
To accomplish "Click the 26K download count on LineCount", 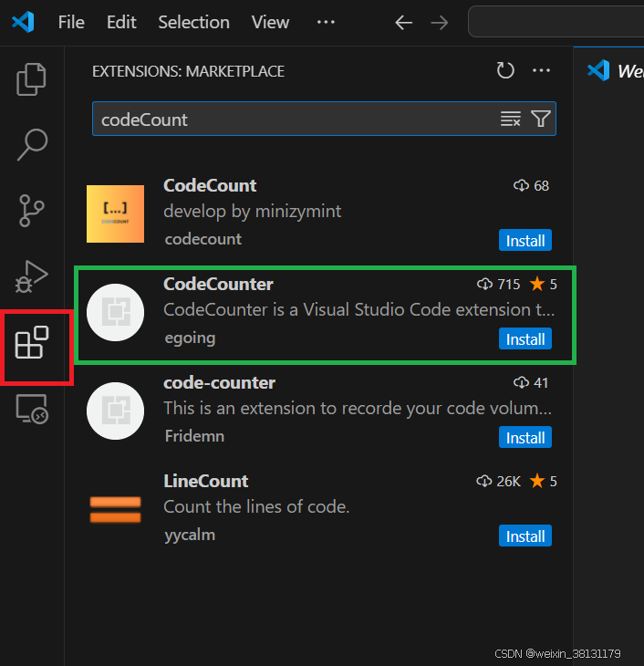I will pyautogui.click(x=499, y=481).
